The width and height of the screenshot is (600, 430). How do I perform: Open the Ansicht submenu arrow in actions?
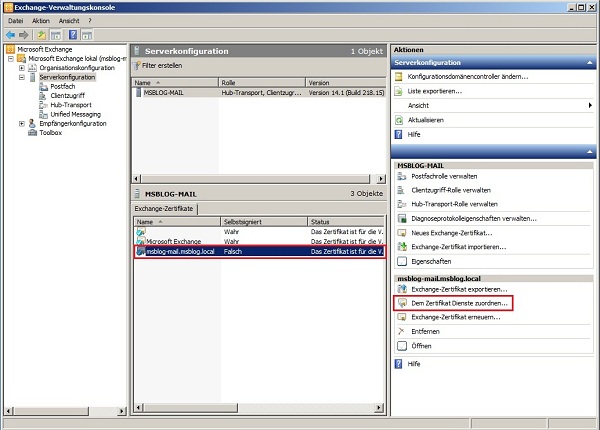[x=590, y=105]
